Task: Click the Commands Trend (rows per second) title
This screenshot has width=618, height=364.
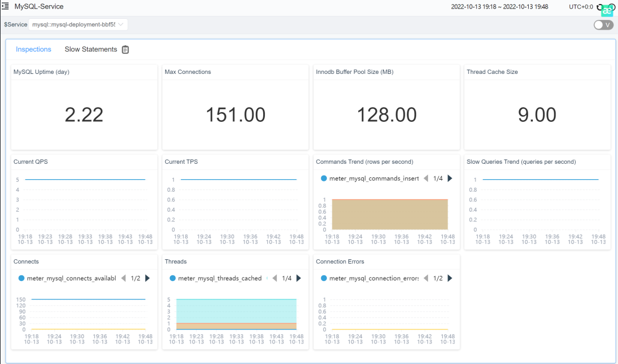Action: [x=365, y=162]
